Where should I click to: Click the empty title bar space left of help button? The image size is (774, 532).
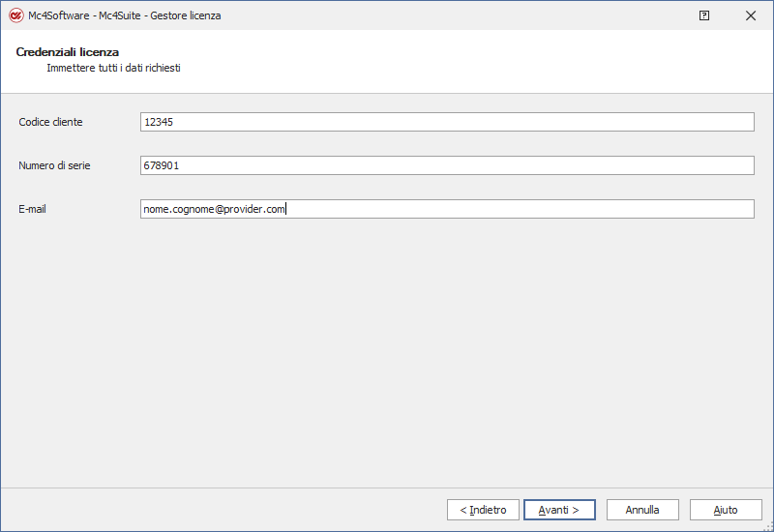[484, 15]
